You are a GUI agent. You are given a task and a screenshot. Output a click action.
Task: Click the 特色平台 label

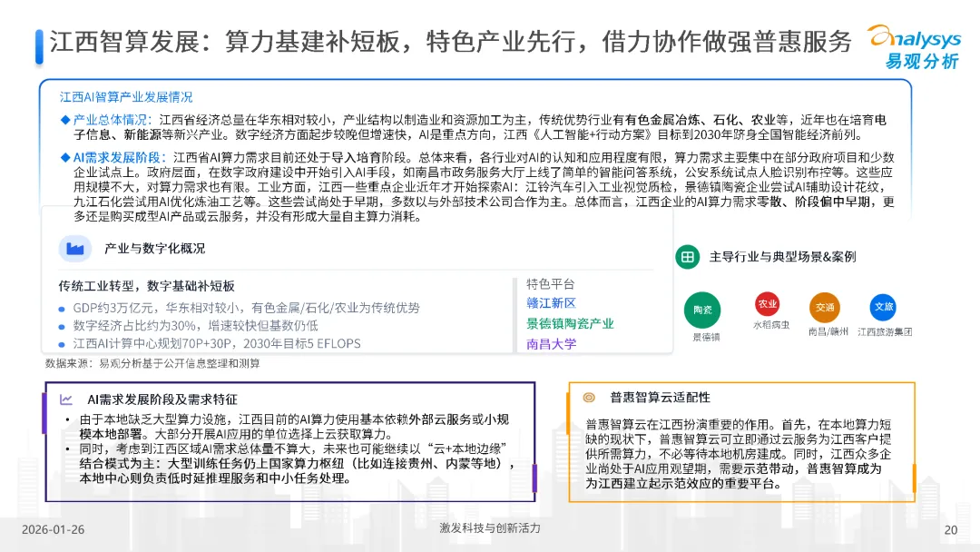(x=550, y=284)
